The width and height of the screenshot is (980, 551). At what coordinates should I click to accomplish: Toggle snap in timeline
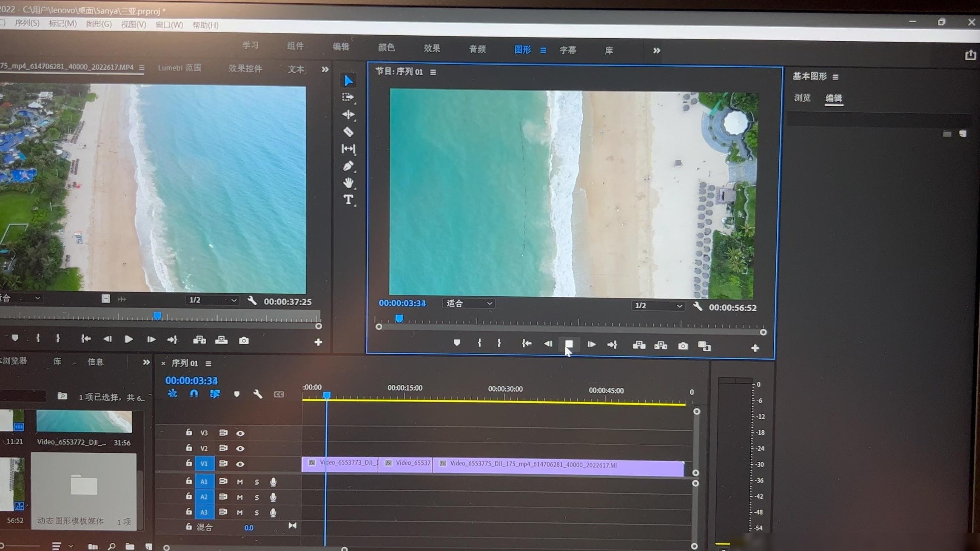(194, 394)
